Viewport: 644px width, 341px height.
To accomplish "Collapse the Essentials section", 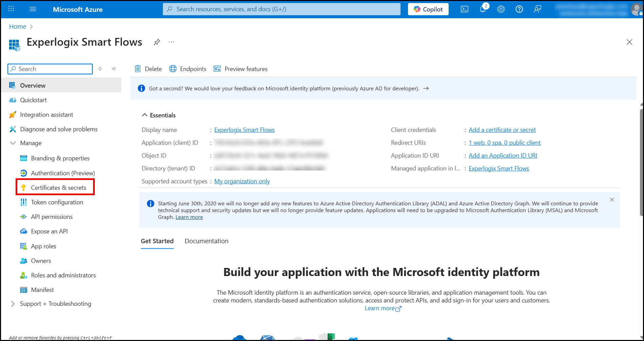I will tap(145, 115).
